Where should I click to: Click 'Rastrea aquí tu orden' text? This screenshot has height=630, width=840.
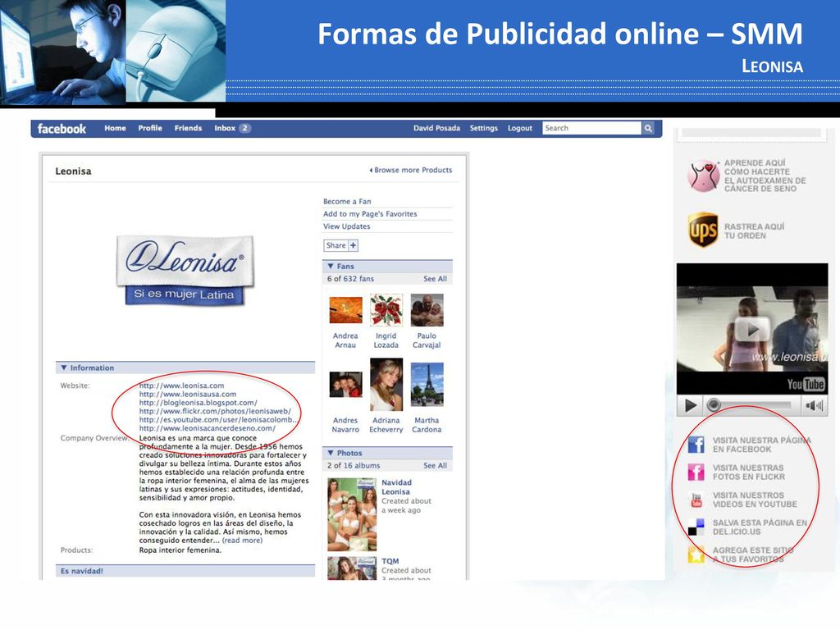[x=755, y=231]
